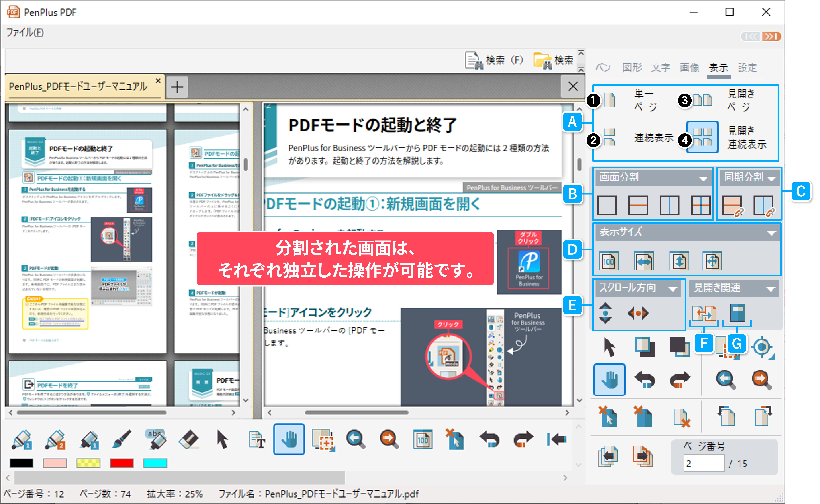Rotate page right icon in side panel
The height and width of the screenshot is (504, 820).
[764, 416]
